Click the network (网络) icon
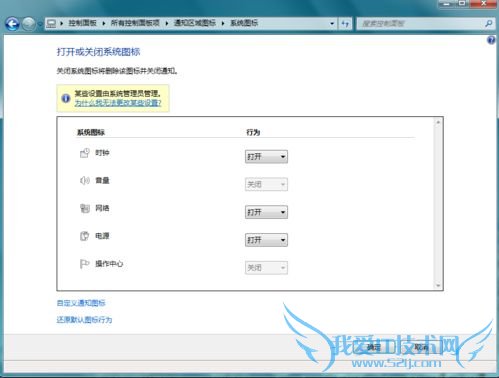The height and width of the screenshot is (378, 499). (x=85, y=208)
